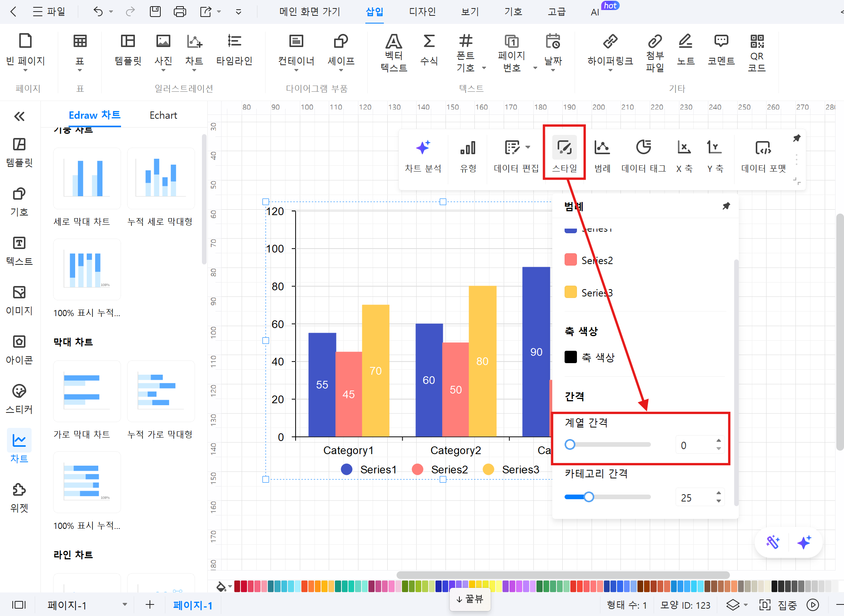
Task: Open the table (표) insert tool
Action: (80, 52)
